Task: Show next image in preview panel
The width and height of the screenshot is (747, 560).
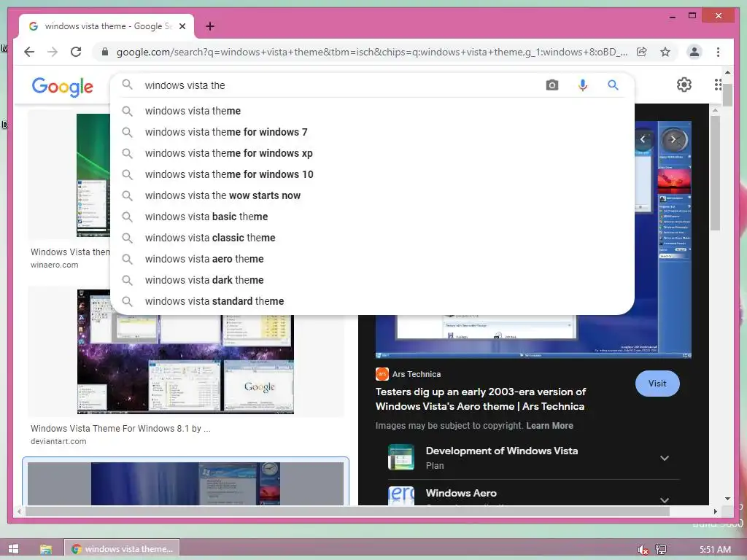Action: 673,139
